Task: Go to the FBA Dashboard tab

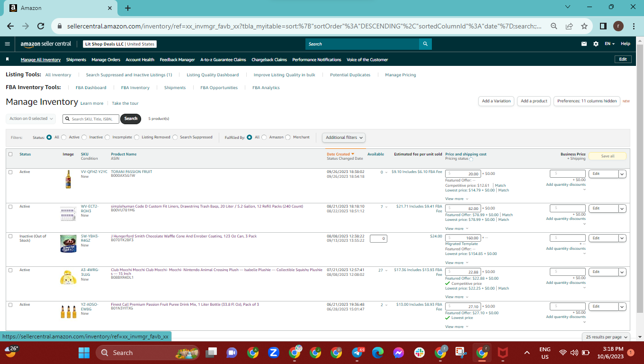Action: (91, 88)
